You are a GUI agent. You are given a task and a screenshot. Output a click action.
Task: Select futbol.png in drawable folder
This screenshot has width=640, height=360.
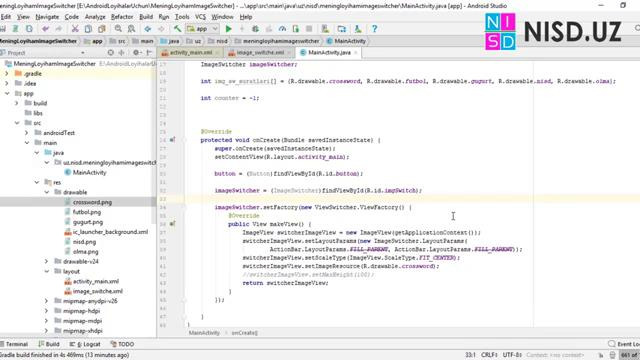point(87,212)
